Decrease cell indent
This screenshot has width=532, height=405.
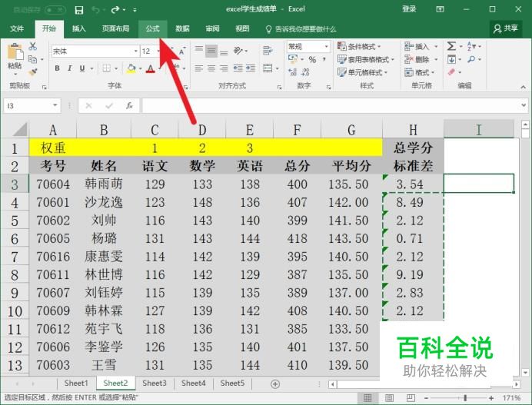point(238,68)
